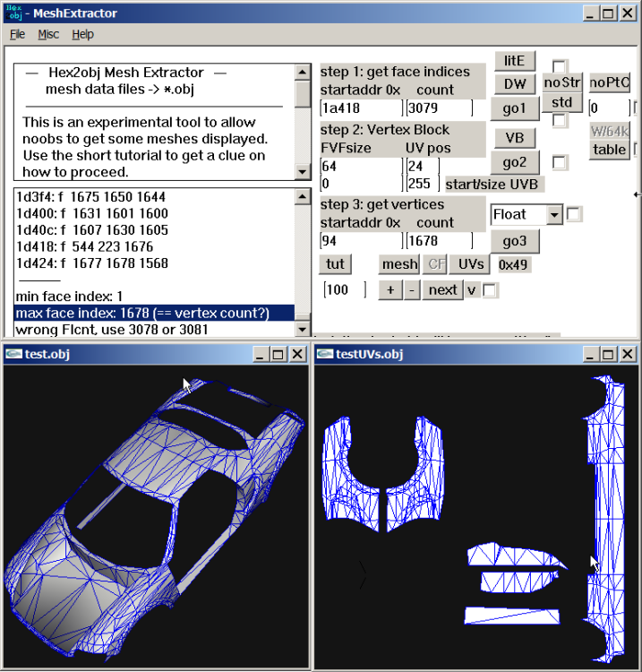Click the Hex2obj app icon in title bar

13,13
